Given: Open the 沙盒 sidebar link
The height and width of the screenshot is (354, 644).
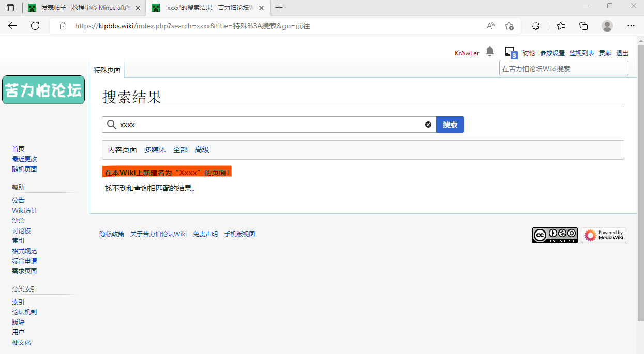Looking at the screenshot, I should [19, 220].
